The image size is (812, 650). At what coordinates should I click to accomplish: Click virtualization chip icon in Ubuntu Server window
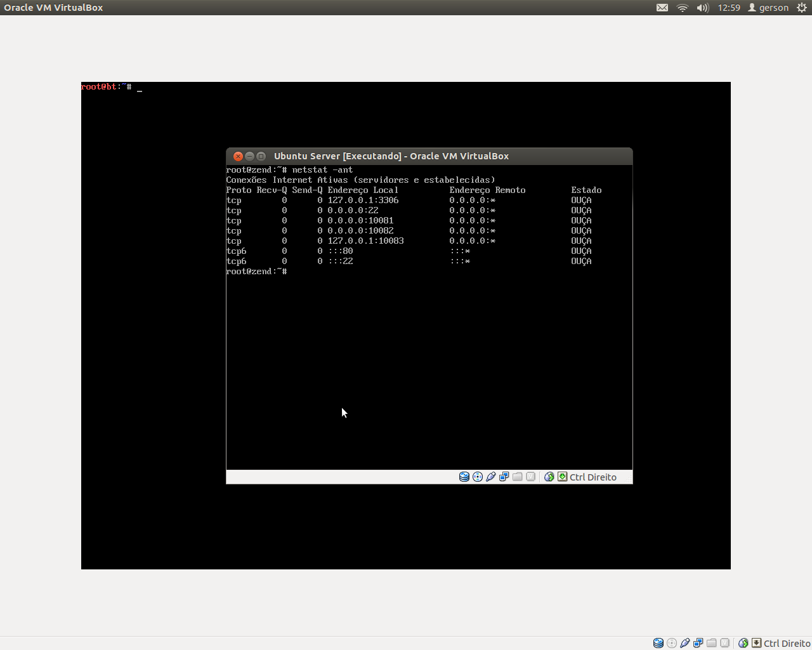pyautogui.click(x=531, y=477)
